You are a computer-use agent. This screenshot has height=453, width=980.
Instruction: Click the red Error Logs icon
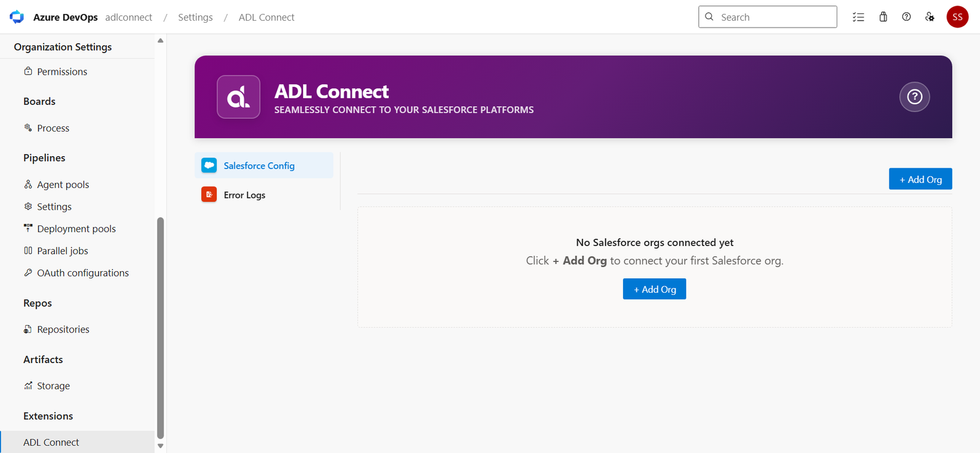(x=209, y=195)
